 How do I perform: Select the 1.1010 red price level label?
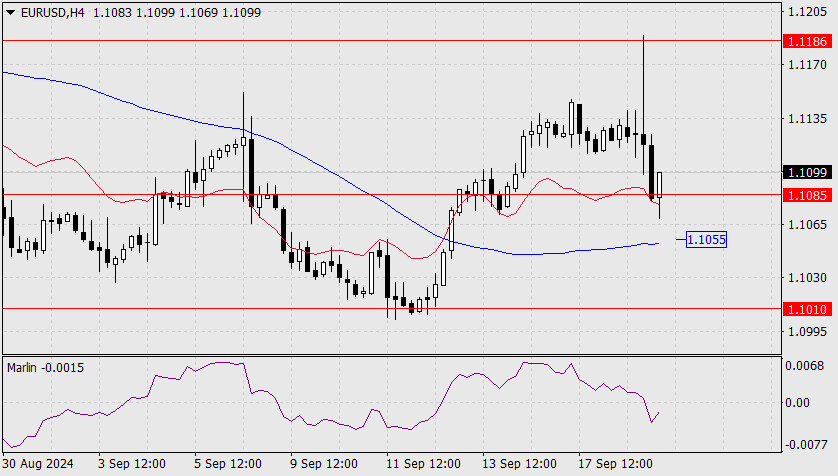click(807, 309)
